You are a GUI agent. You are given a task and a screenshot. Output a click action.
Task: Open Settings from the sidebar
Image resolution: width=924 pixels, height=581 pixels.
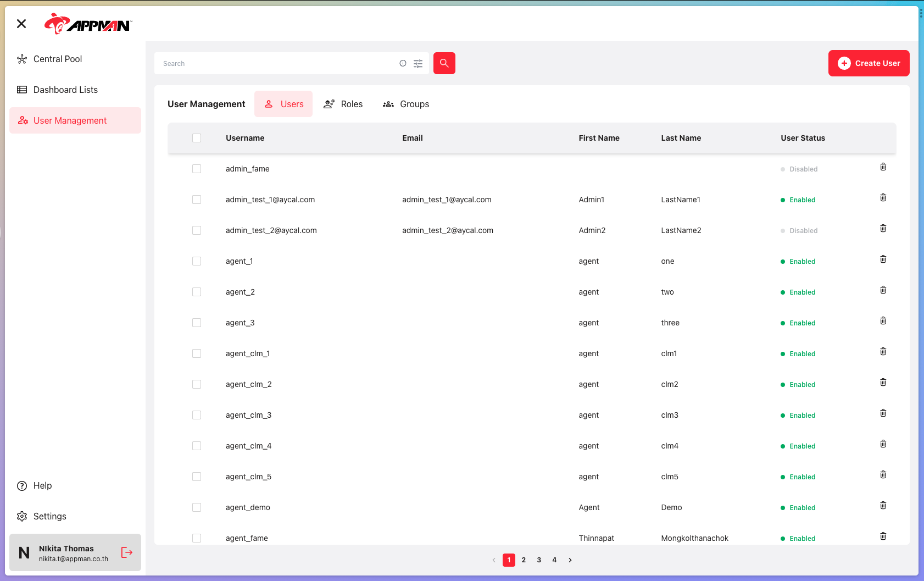tap(75, 516)
